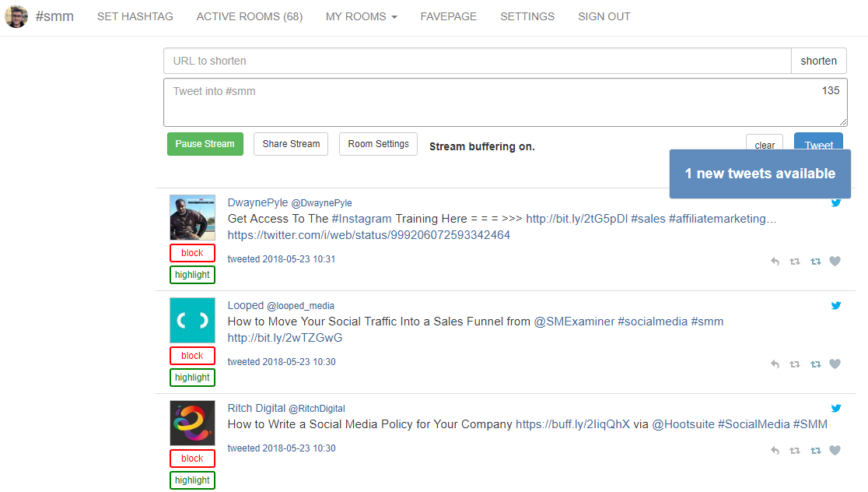Show the 1 new tweets available

click(760, 174)
